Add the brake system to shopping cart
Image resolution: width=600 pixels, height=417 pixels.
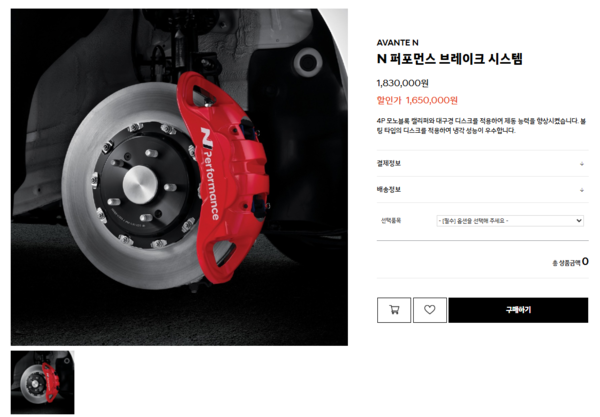[x=394, y=310]
